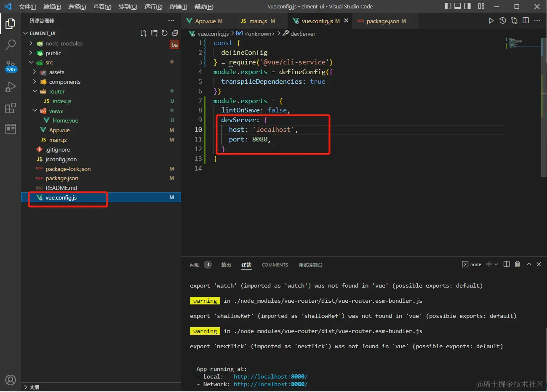Viewport: 547px width, 392px height.
Task: Open the COMMENTS panel tab
Action: point(275,265)
